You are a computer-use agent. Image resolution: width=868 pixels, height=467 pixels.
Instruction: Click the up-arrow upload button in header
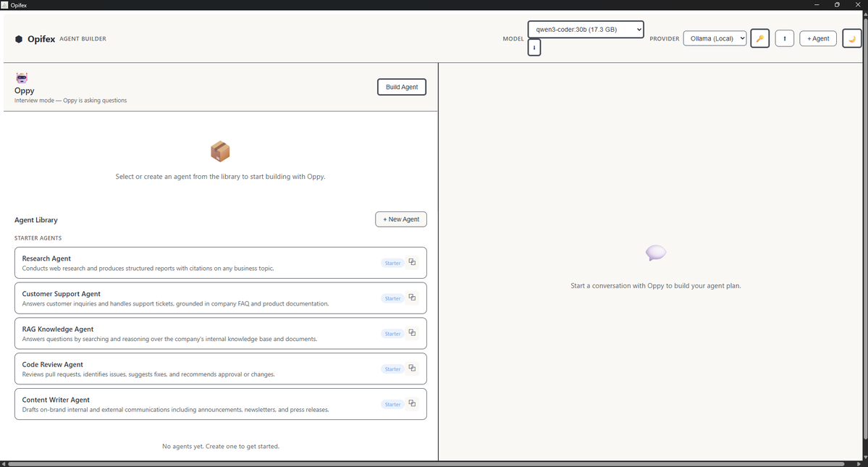pos(785,38)
